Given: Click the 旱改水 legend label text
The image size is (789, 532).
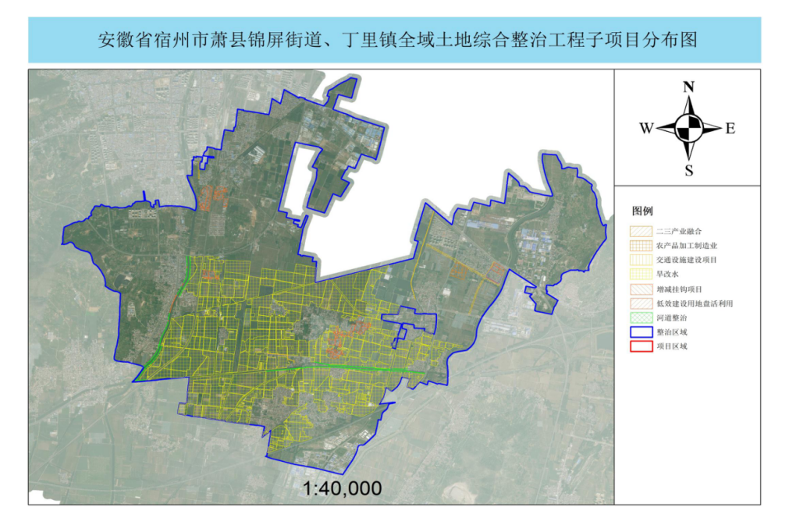Looking at the screenshot, I should [x=669, y=275].
